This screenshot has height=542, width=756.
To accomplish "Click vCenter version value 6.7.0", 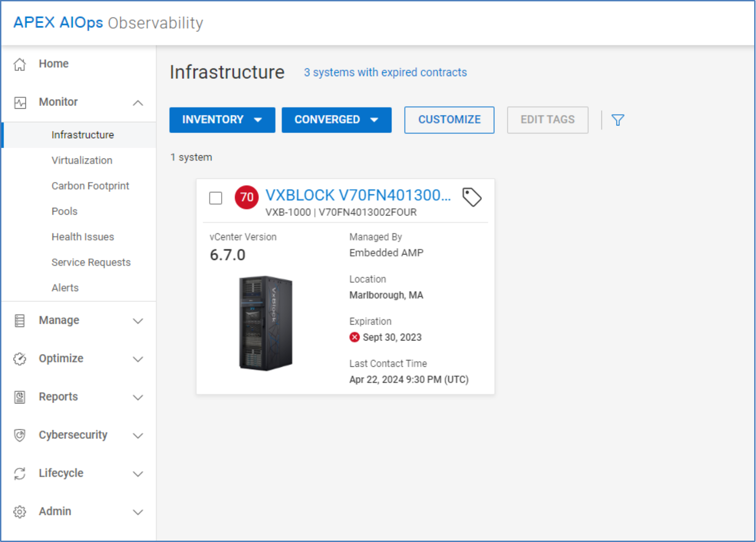I will [x=227, y=255].
